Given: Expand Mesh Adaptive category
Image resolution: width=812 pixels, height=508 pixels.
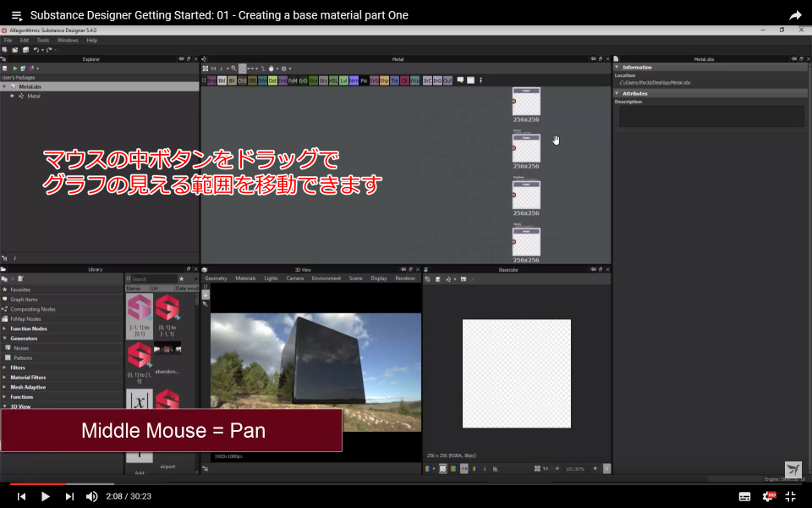Looking at the screenshot, I should tap(5, 387).
